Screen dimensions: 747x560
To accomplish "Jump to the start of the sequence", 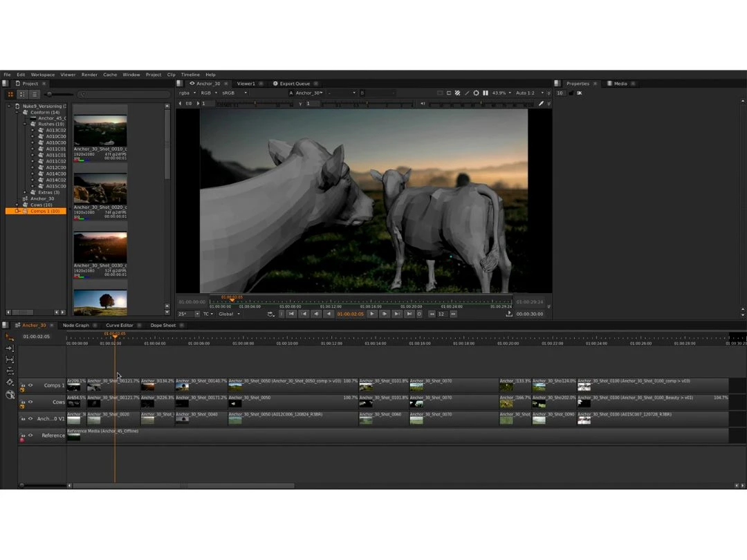I will pos(292,314).
